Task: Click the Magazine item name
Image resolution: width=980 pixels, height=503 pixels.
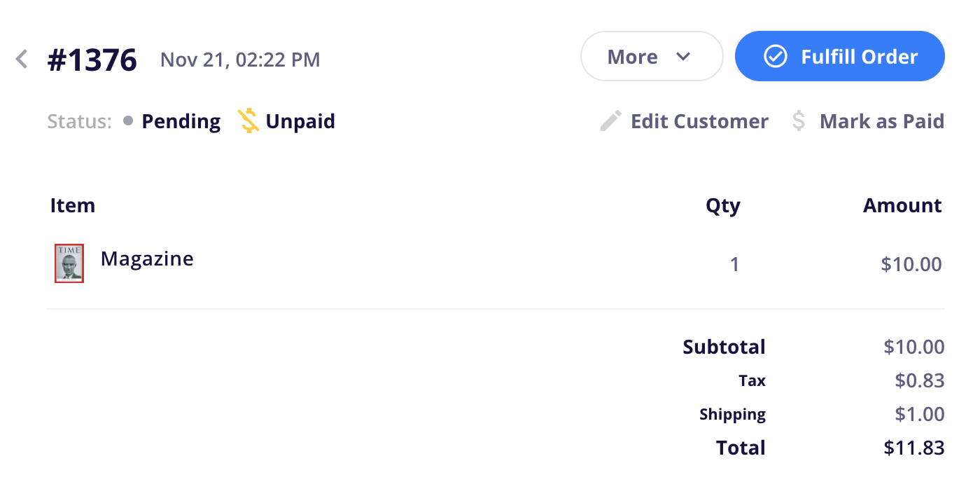Action: coord(147,259)
